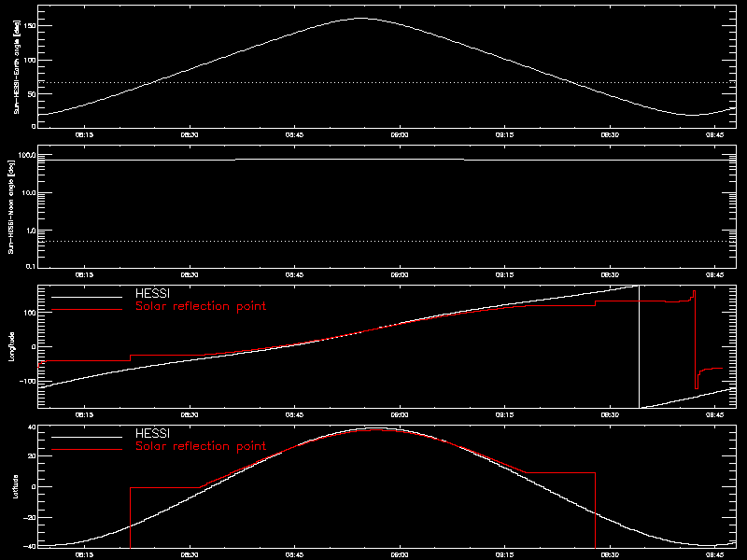Screen dimensions: 747x560
Task: Click the 'Latitude' y-axis label
Action: click(16, 486)
